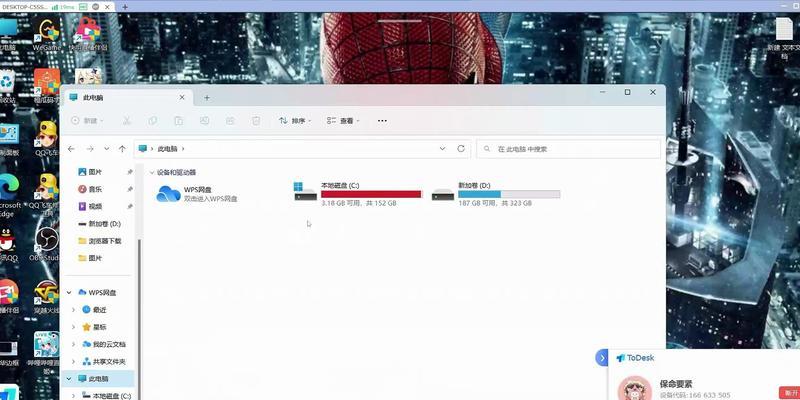This screenshot has width=800, height=400.
Task: Click the red C: drive usage bar
Action: coord(371,194)
